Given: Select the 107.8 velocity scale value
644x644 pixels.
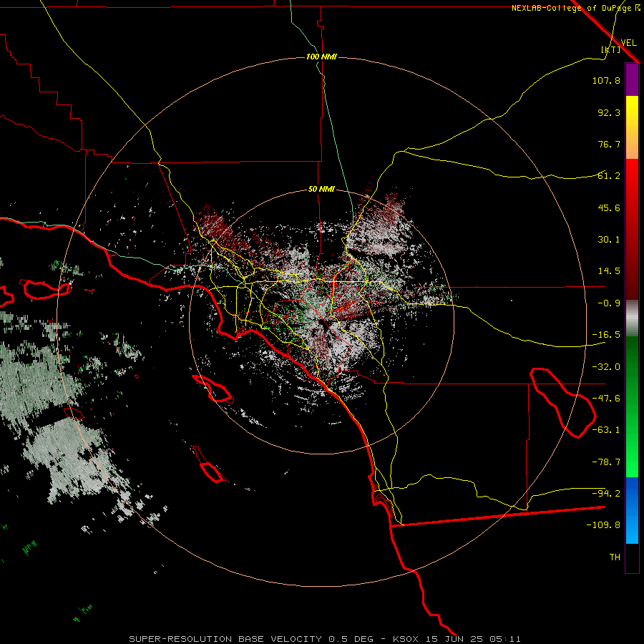Looking at the screenshot, I should coord(606,80).
